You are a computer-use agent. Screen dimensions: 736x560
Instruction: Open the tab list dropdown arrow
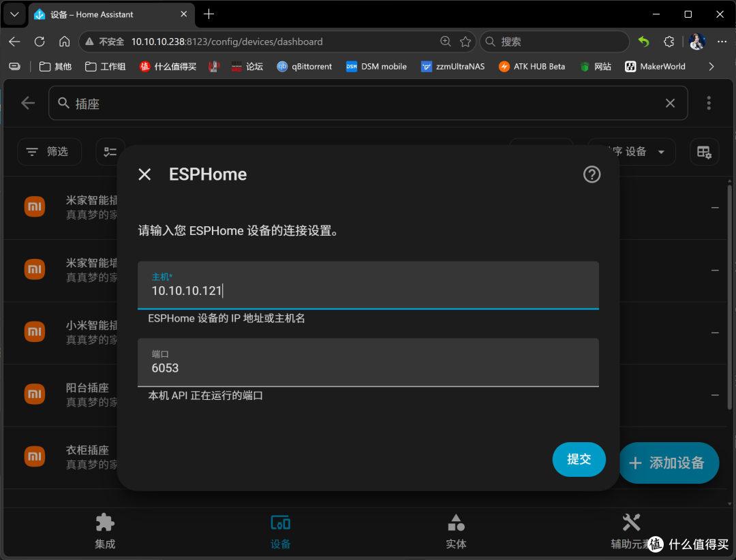pyautogui.click(x=14, y=14)
